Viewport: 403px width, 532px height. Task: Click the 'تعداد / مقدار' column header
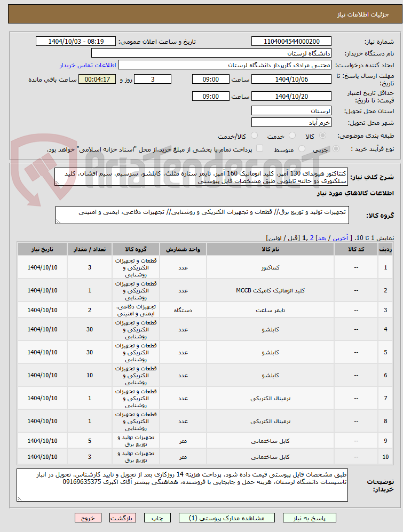(90, 249)
